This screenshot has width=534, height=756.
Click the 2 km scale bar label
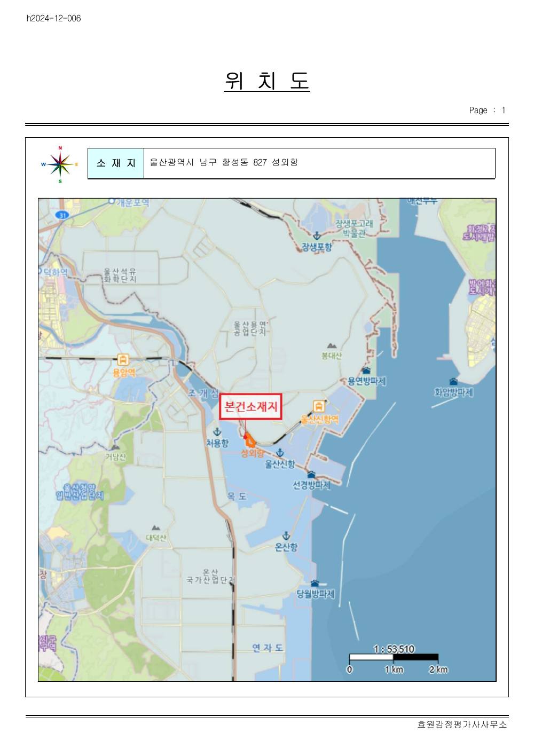click(x=438, y=670)
